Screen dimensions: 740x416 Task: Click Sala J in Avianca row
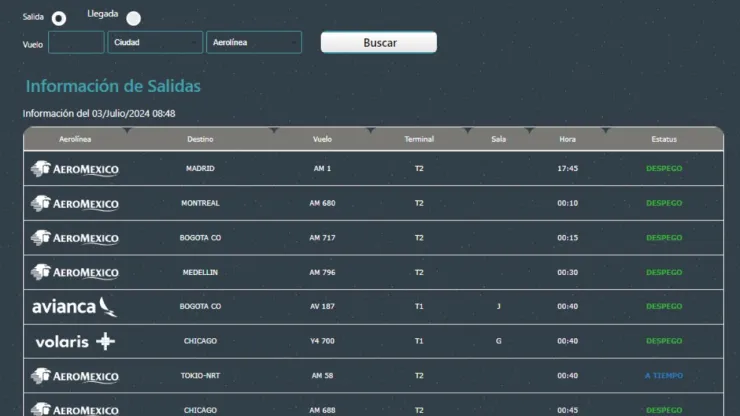coord(498,306)
